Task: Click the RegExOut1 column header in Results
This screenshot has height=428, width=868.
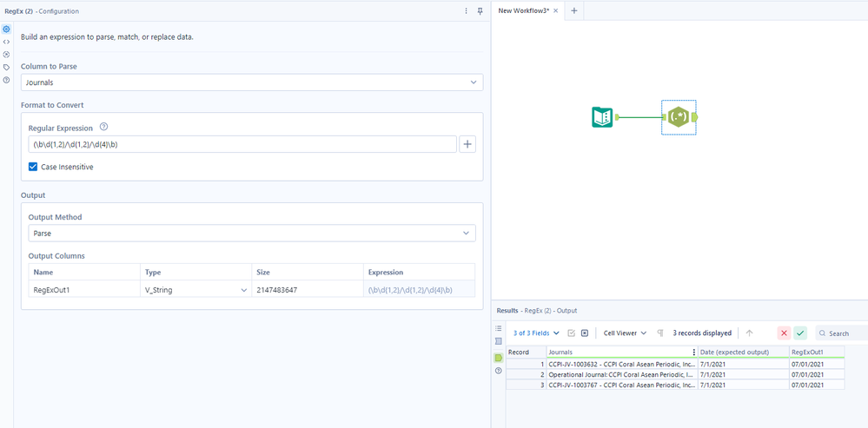Action: click(x=817, y=352)
